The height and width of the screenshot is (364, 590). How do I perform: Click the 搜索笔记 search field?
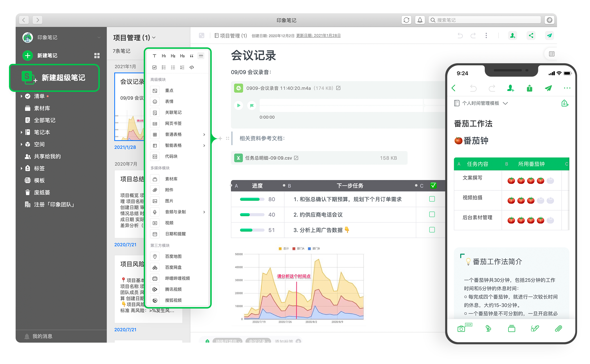485,20
